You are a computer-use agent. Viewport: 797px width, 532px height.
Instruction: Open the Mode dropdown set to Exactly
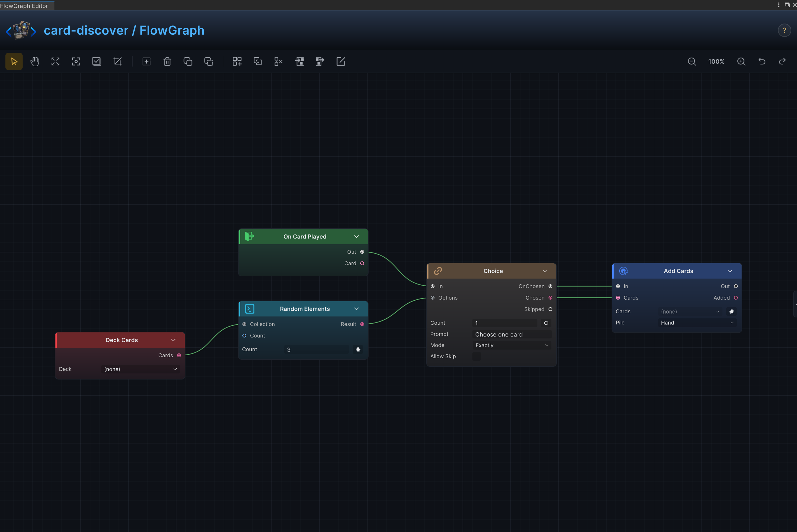coord(512,345)
